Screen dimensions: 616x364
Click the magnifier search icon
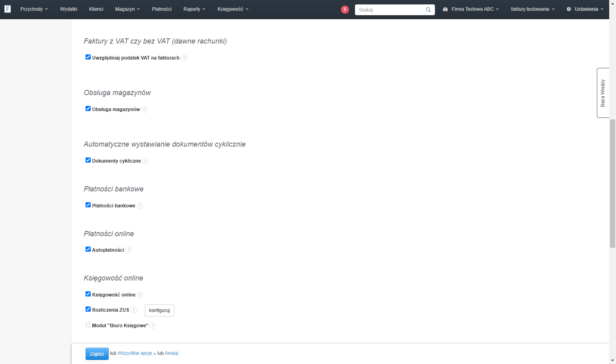[x=428, y=10]
